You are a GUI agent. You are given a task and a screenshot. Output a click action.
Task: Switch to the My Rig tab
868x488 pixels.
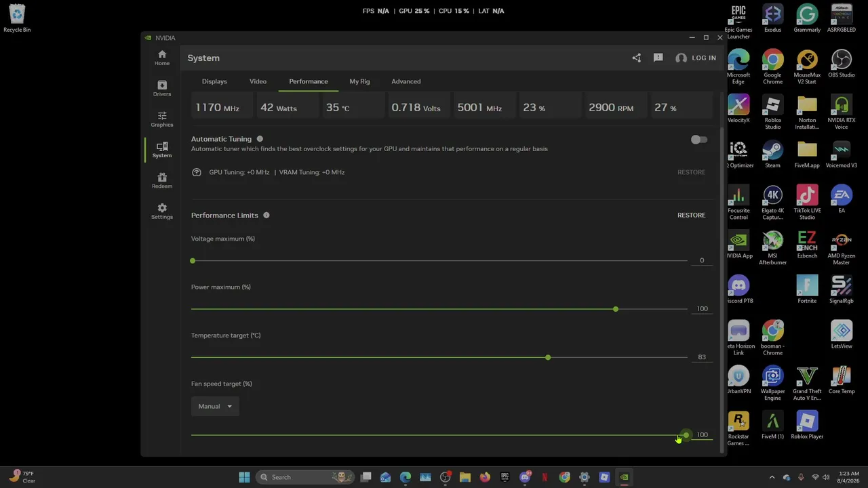(359, 81)
